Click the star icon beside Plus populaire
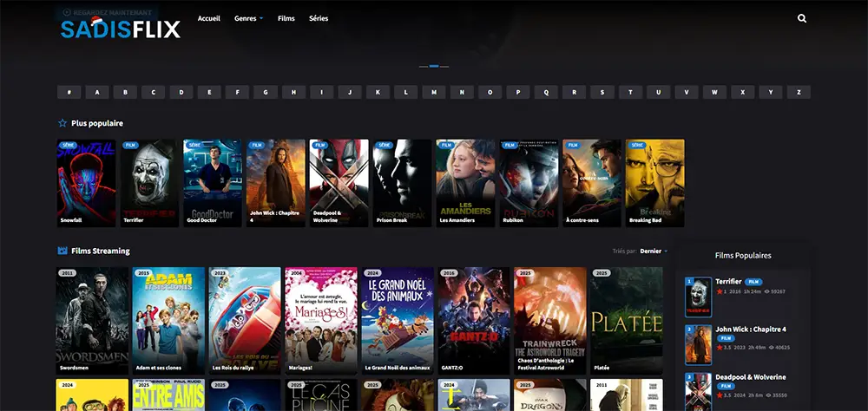The image size is (868, 411). tap(62, 123)
